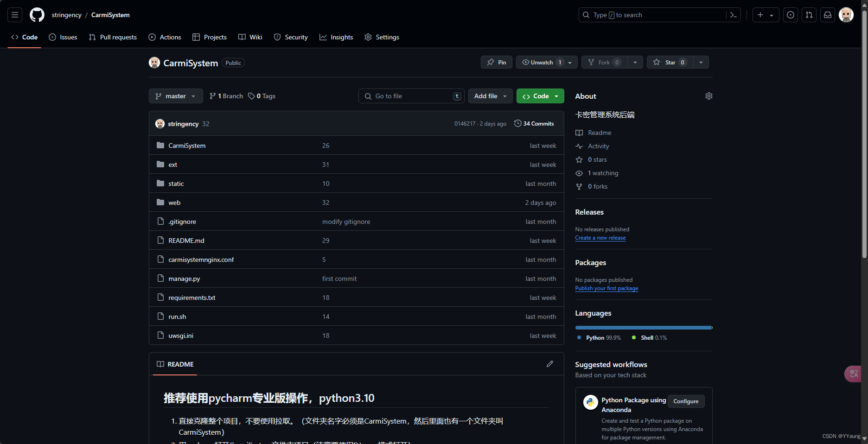Open the Readme link in About
The height and width of the screenshot is (444, 868).
pyautogui.click(x=594, y=133)
